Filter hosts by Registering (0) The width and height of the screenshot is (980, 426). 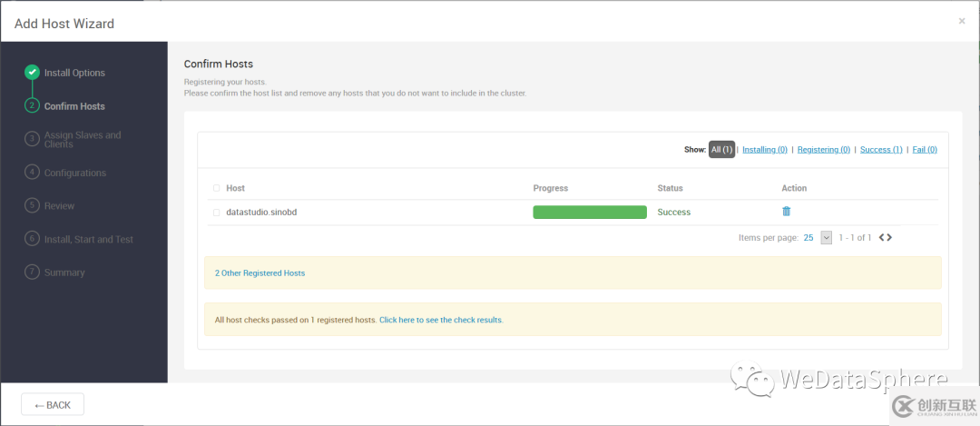click(x=823, y=150)
